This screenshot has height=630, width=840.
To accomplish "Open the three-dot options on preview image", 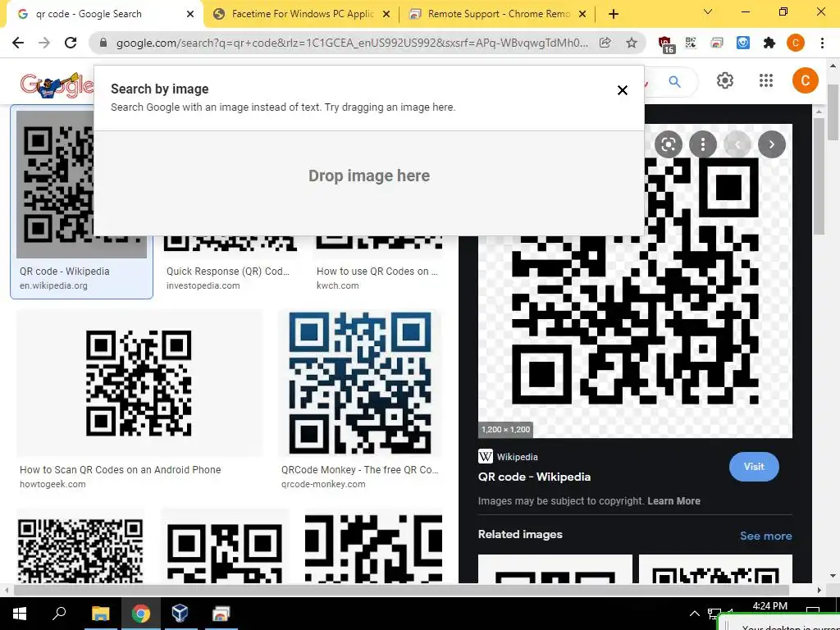I will 703,144.
